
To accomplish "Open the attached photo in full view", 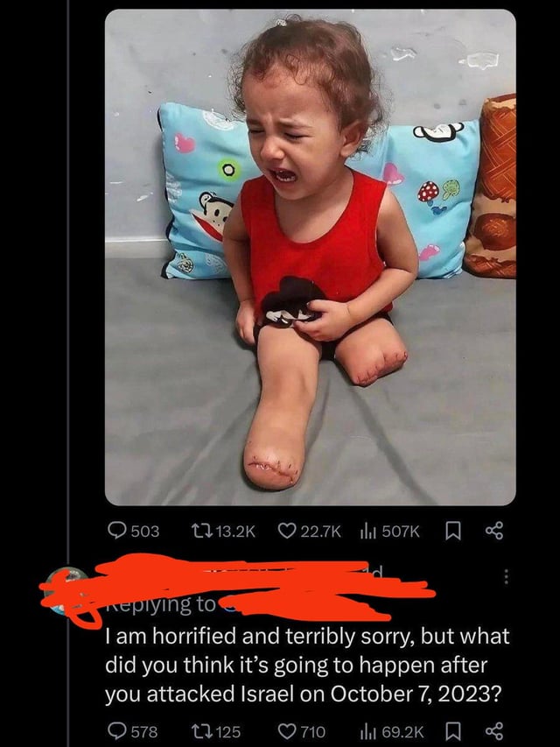I will [x=310, y=257].
